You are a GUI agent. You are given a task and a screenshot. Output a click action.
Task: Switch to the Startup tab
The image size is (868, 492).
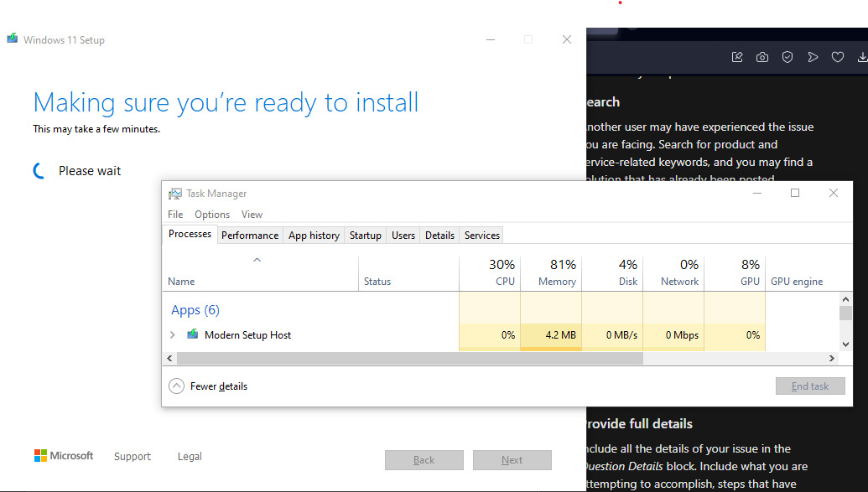tap(366, 236)
